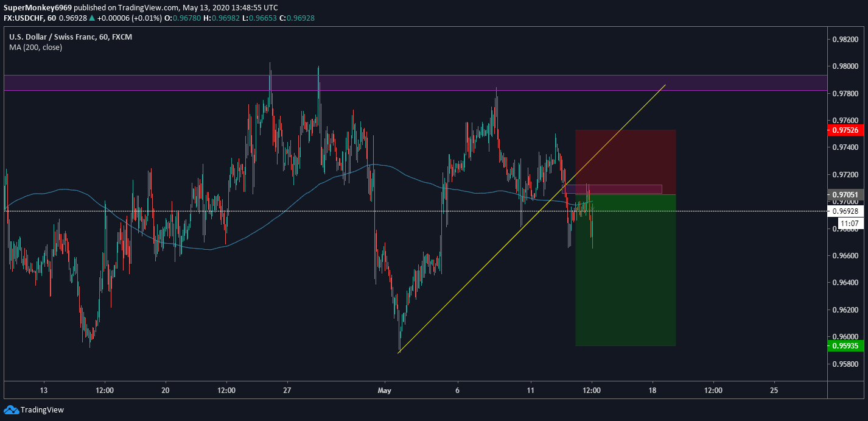Viewport: 868px width, 421px height.
Task: Click the TradingView logo icon
Action: pyautogui.click(x=11, y=409)
